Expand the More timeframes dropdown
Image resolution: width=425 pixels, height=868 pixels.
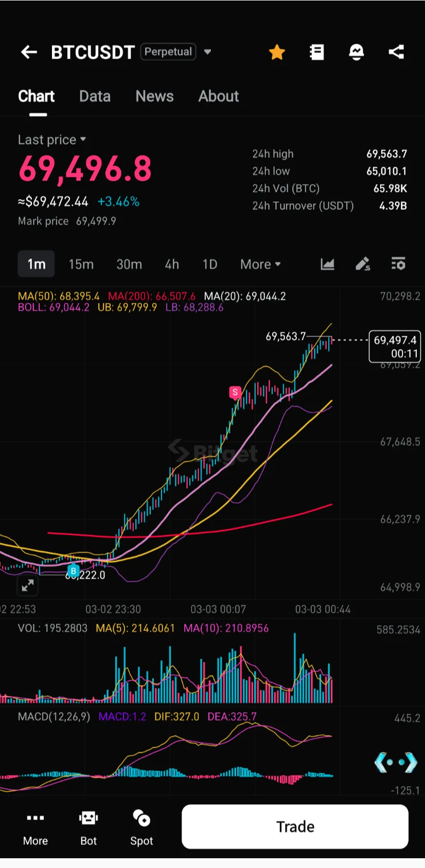point(260,264)
